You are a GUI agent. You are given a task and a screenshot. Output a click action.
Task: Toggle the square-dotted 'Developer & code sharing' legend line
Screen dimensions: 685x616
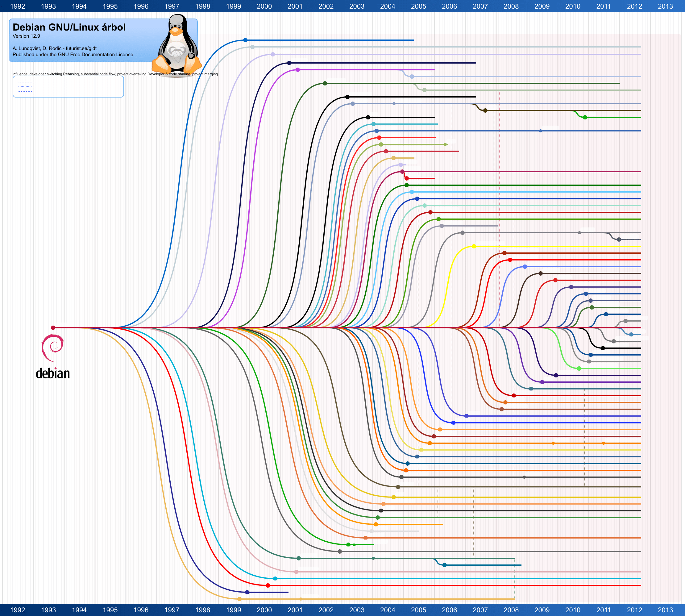click(x=25, y=91)
